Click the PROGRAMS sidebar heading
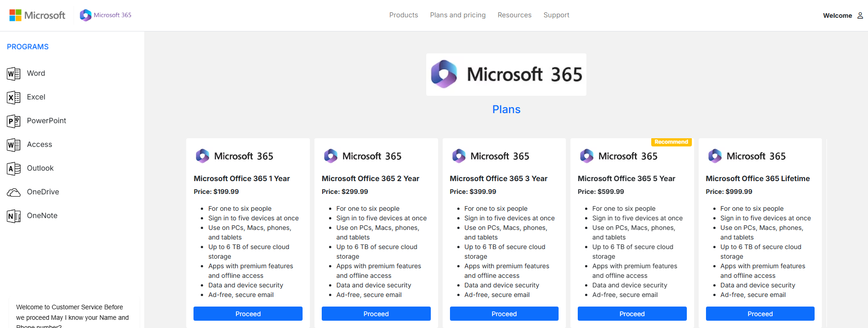868x328 pixels. 28,47
